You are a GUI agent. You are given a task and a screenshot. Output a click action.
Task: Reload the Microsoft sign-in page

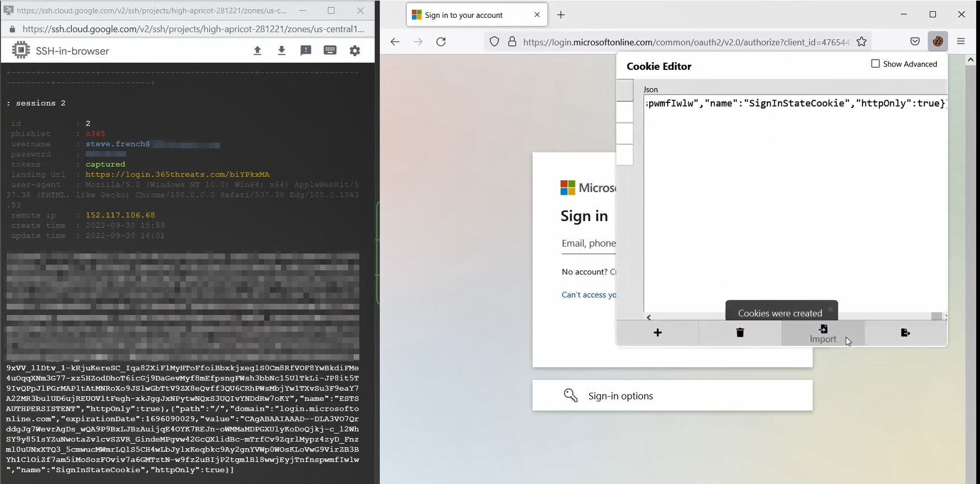(x=441, y=41)
